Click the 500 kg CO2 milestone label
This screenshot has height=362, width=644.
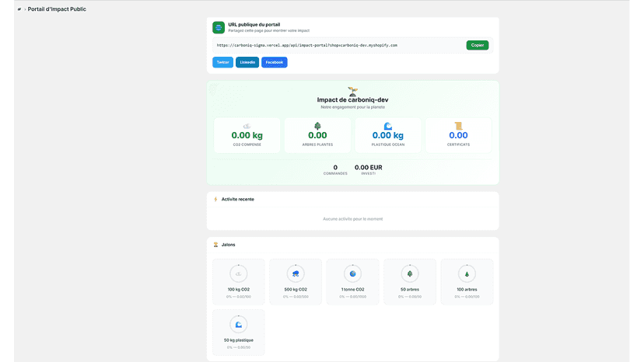click(296, 289)
